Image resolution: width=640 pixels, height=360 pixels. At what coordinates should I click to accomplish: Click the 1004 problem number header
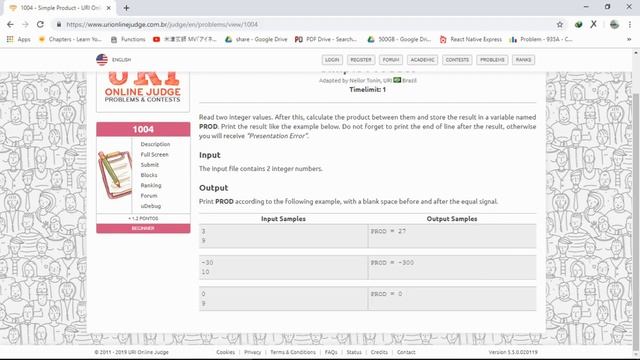[143, 129]
